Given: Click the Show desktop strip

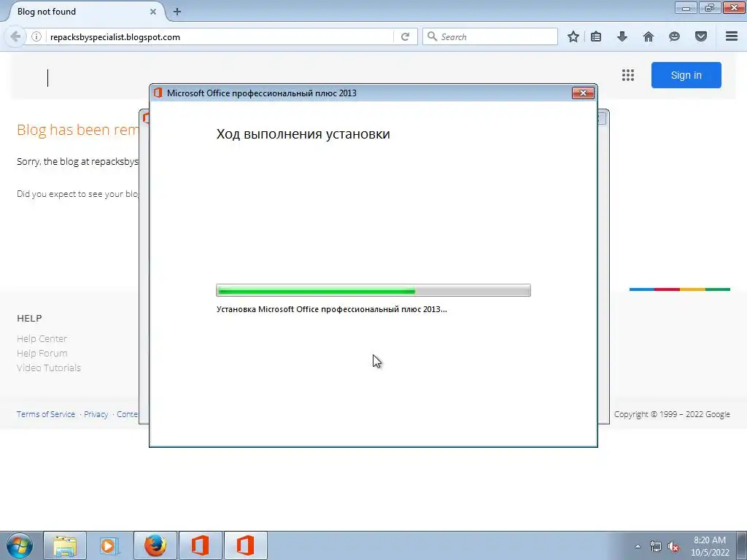Looking at the screenshot, I should (x=742, y=545).
